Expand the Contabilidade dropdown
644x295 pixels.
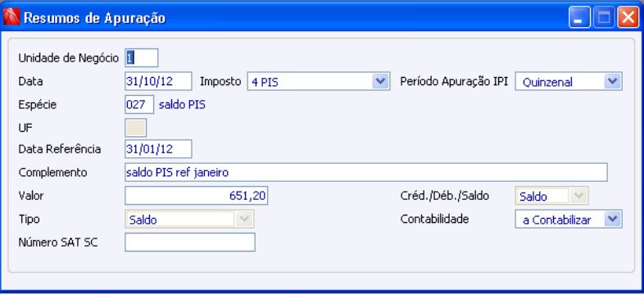click(x=569, y=219)
